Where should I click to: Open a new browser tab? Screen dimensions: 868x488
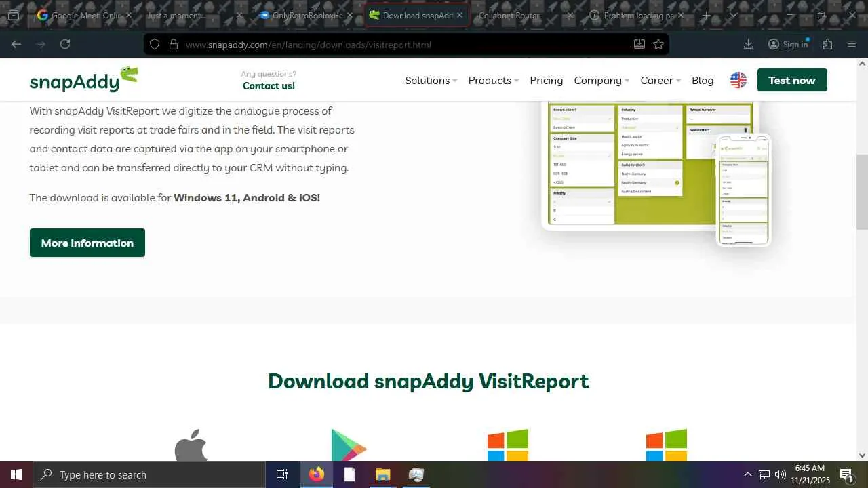pyautogui.click(x=706, y=15)
